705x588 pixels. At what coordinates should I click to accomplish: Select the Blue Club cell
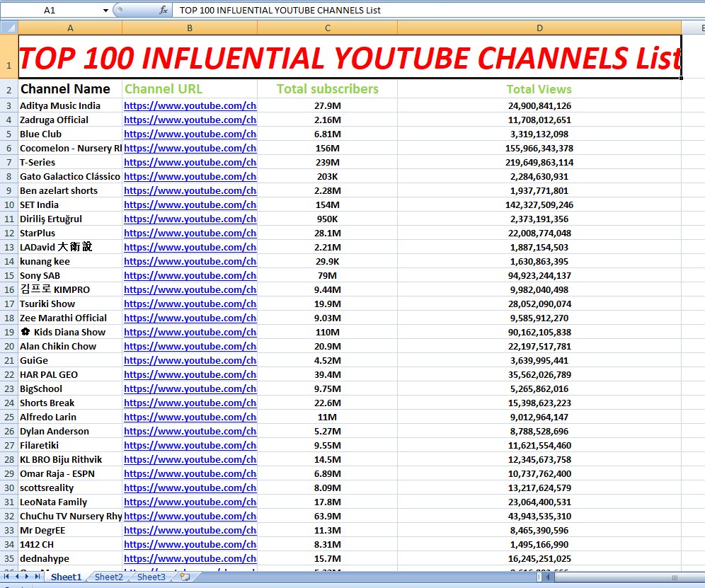(x=70, y=134)
